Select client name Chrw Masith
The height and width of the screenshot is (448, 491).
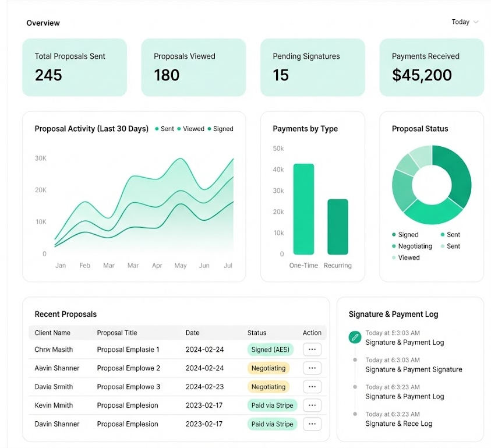(54, 350)
